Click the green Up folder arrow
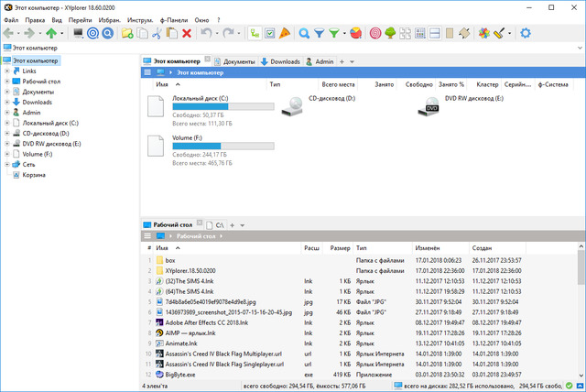 [51, 33]
